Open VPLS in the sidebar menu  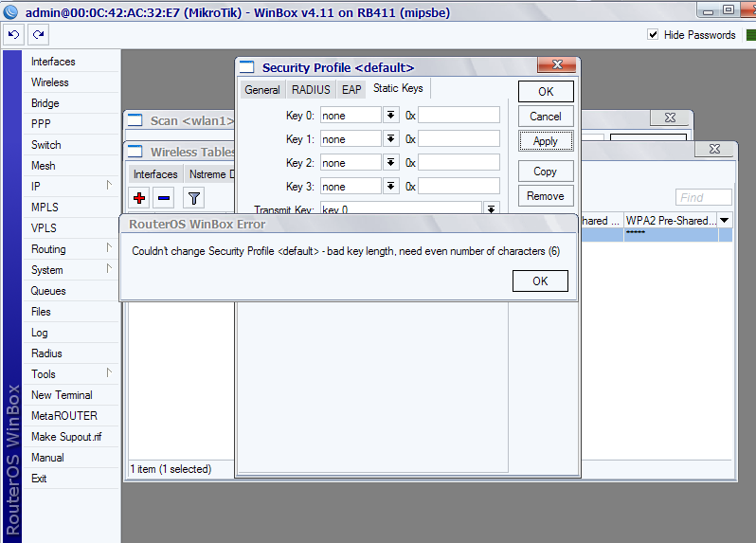pos(70,227)
